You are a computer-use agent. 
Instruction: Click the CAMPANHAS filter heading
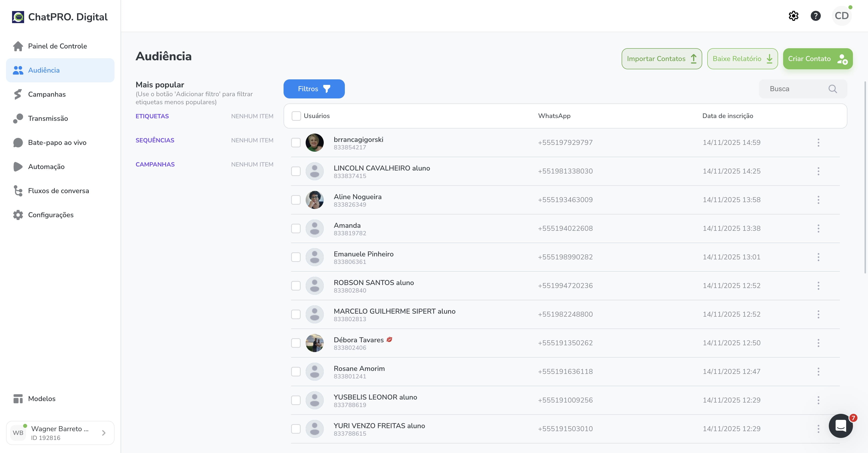(x=155, y=164)
